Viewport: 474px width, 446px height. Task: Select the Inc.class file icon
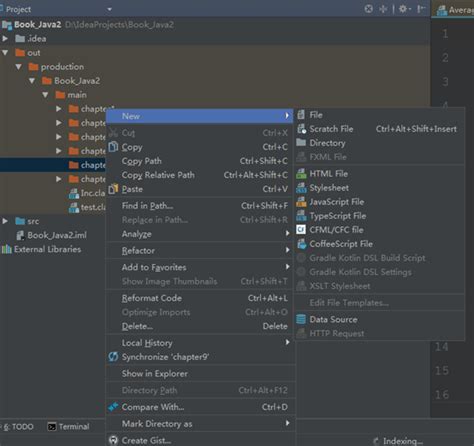[74, 193]
